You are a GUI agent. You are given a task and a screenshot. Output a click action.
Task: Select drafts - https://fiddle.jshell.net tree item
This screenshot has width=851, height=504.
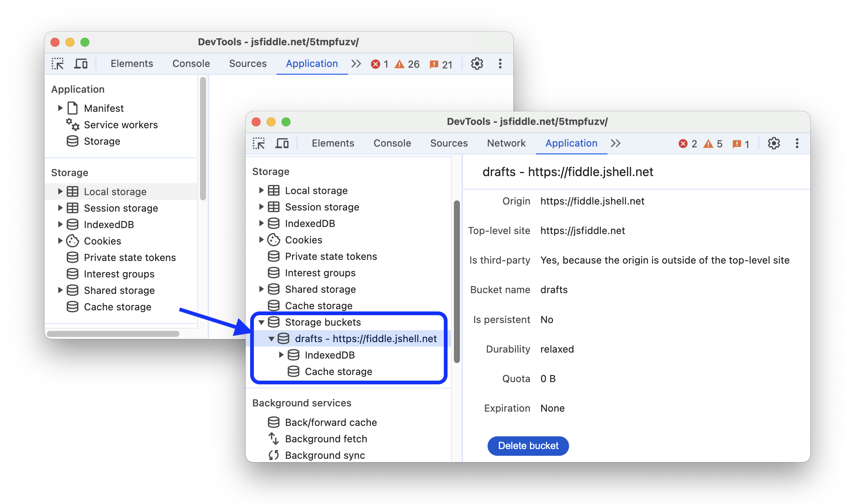[x=365, y=338]
